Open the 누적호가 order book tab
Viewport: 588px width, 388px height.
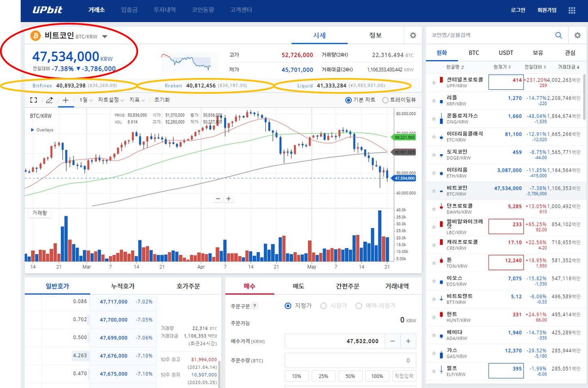tap(123, 286)
